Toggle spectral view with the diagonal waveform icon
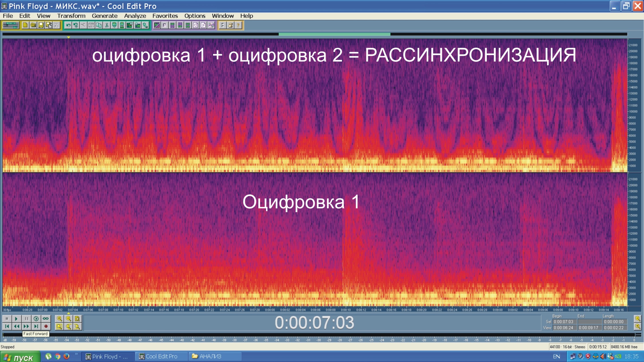 point(157,25)
